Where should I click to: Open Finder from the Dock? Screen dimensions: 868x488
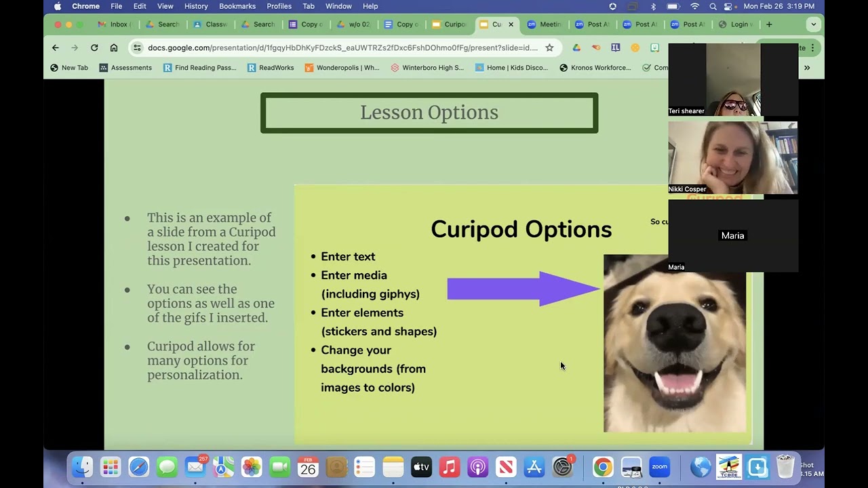[82, 467]
